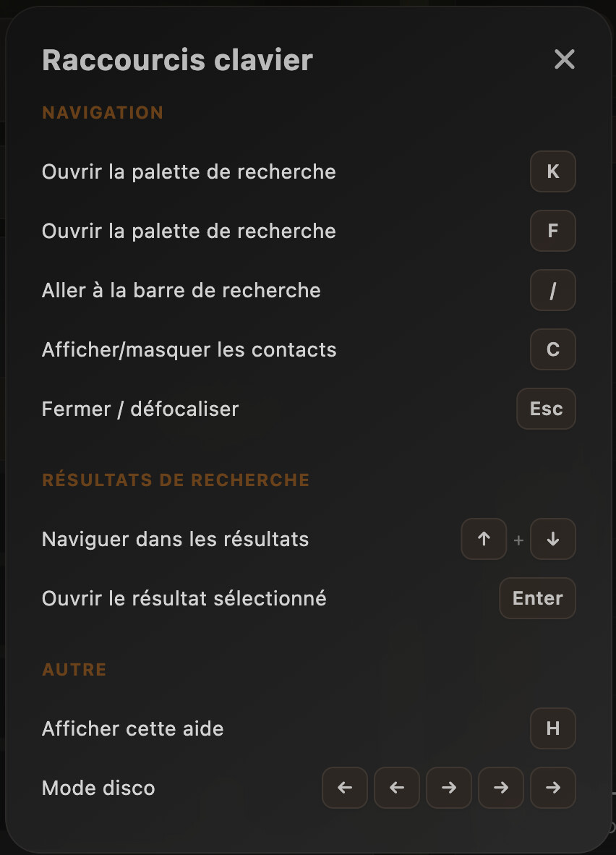Click the K shortcut key badge
The image size is (616, 855).
[553, 171]
